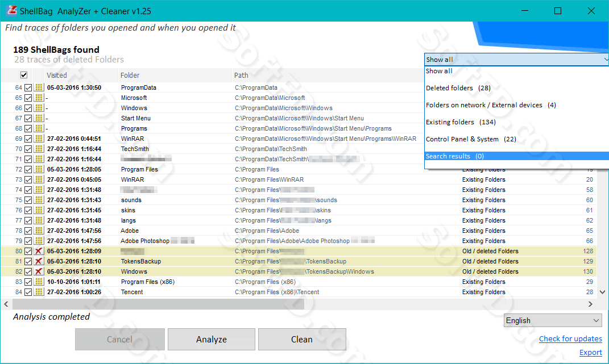This screenshot has width=609, height=364.
Task: Select Control Panel & System (22)
Action: (471, 139)
